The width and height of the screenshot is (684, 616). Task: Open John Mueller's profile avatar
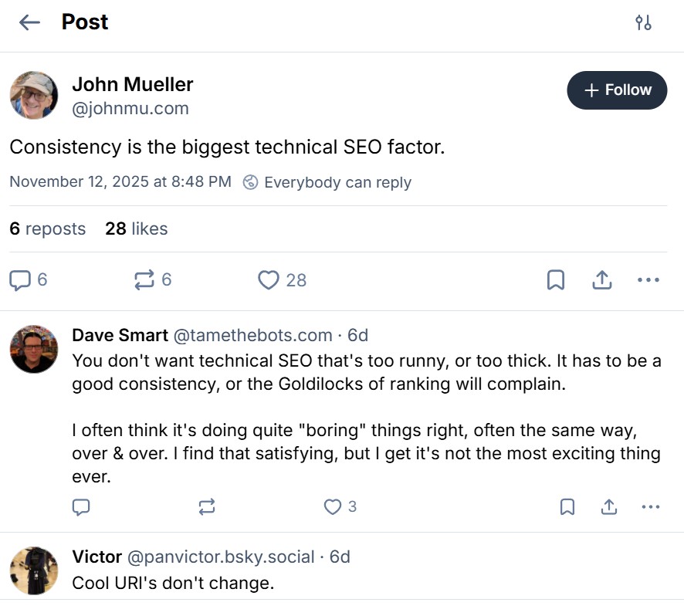[x=34, y=96]
